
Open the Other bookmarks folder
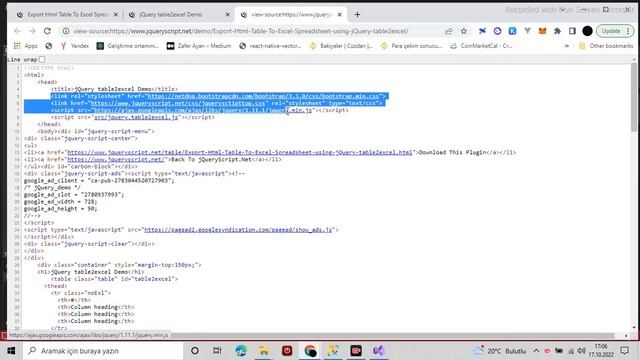pyautogui.click(x=606, y=46)
